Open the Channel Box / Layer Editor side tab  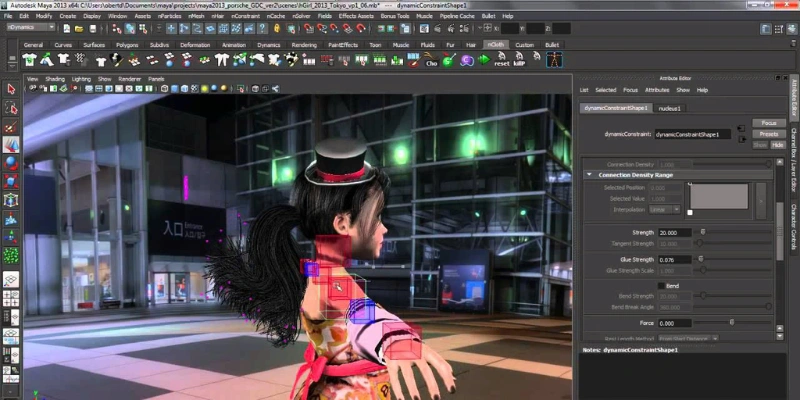(x=794, y=159)
